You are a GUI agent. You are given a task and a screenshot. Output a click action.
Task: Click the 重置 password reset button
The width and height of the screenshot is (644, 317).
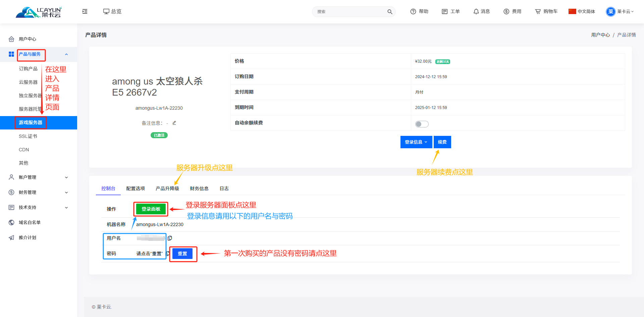pos(182,254)
